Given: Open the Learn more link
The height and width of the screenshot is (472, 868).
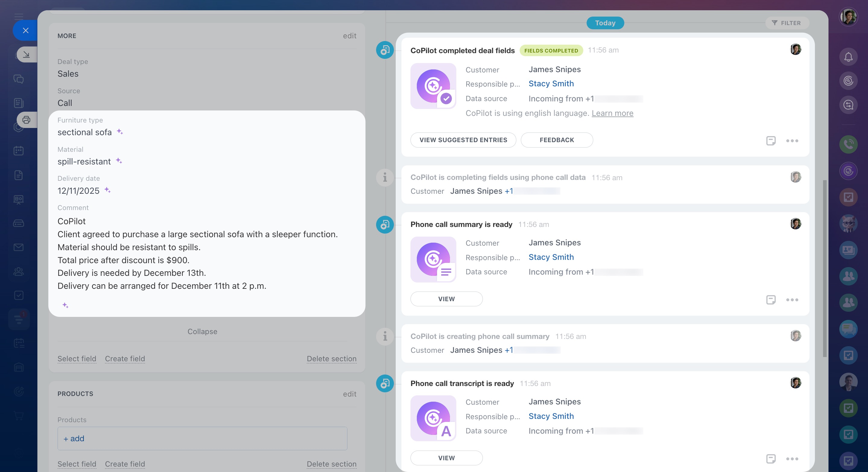Looking at the screenshot, I should click(612, 113).
